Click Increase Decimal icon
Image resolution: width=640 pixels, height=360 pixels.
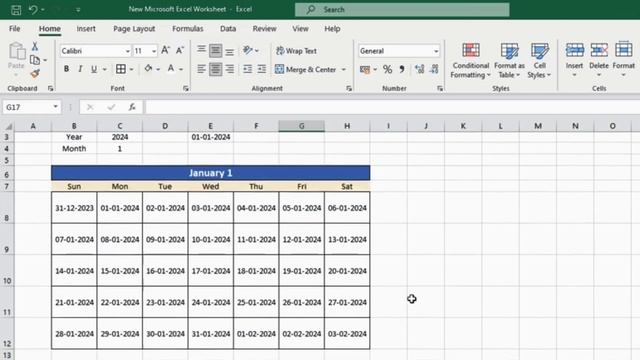[x=419, y=69]
